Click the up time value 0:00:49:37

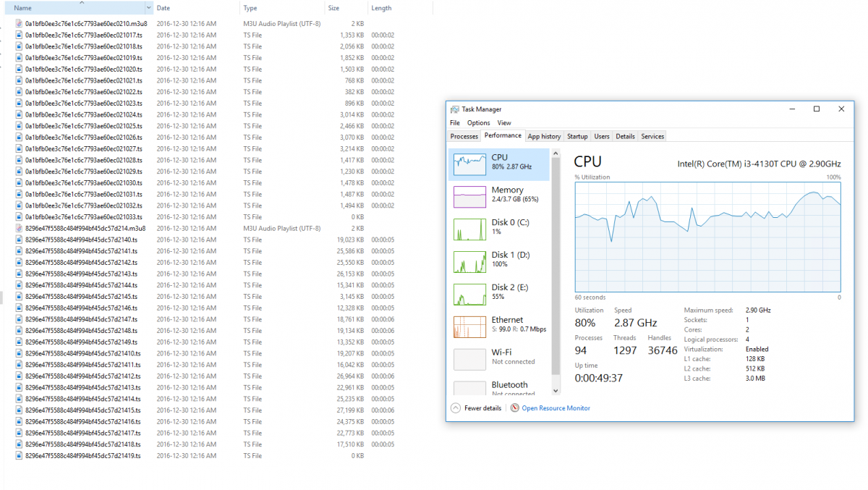pyautogui.click(x=599, y=378)
